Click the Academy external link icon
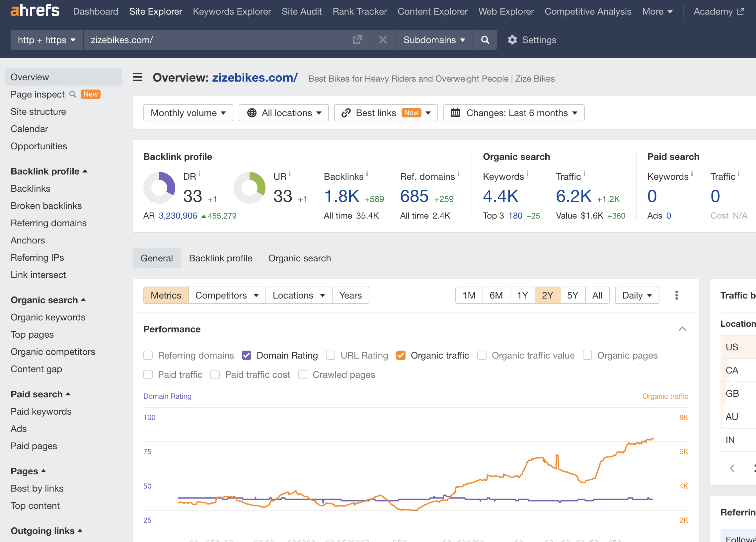 click(740, 11)
